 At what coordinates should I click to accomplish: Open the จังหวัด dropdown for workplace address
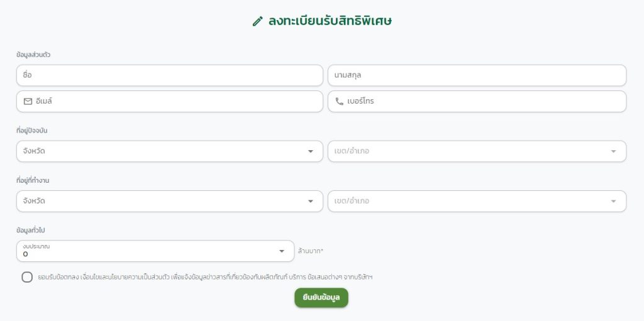coord(170,201)
